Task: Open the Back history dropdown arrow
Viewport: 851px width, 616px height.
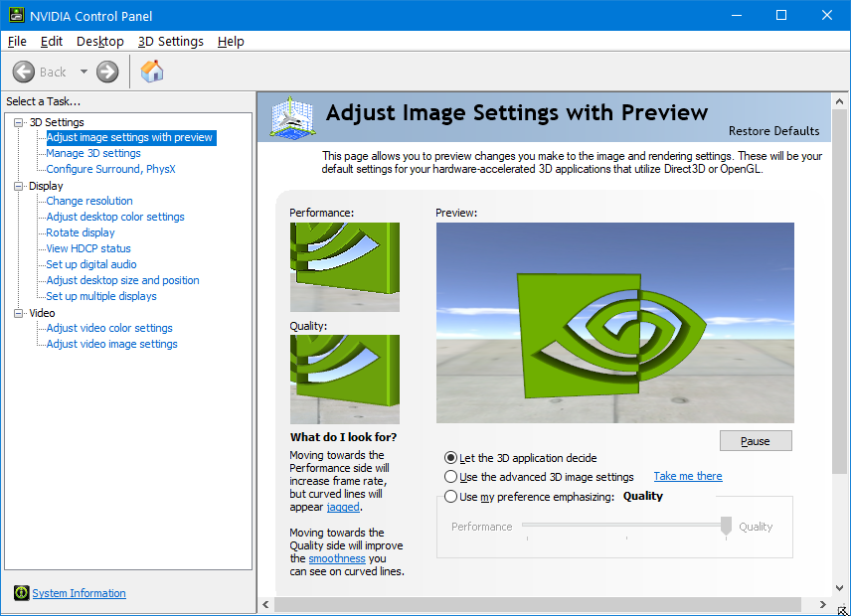Action: pos(84,72)
